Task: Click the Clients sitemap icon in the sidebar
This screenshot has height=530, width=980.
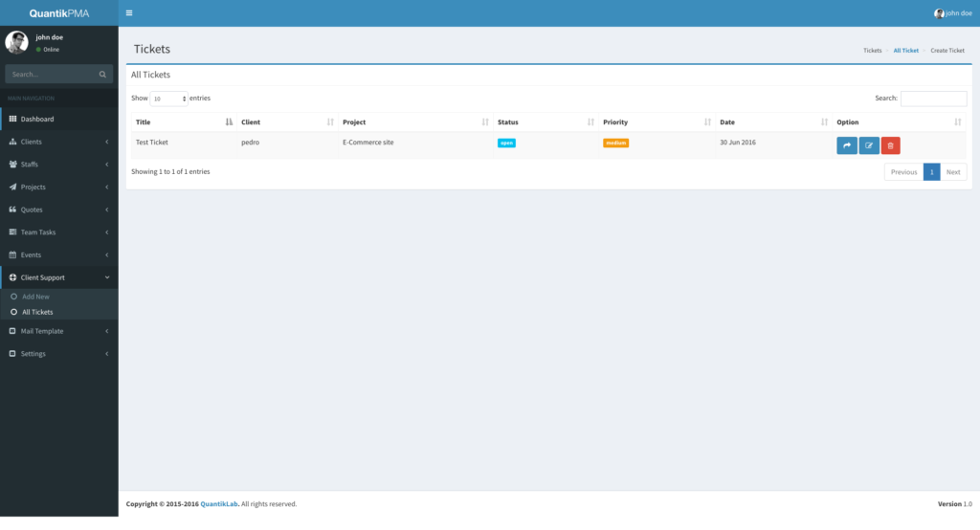Action: click(x=12, y=142)
